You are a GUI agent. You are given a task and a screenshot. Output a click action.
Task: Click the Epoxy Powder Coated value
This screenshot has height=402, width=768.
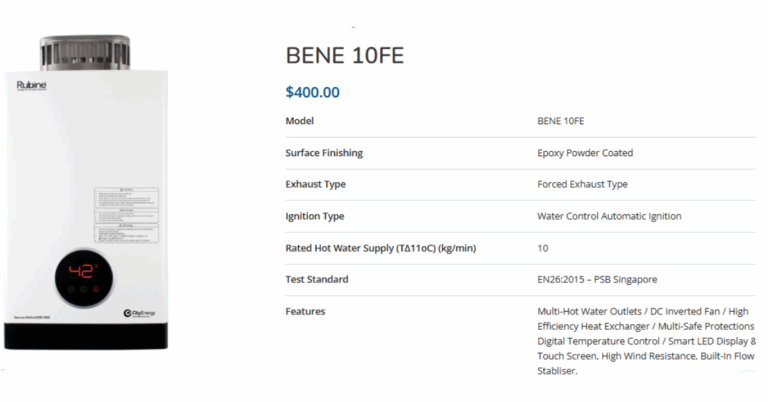point(585,153)
